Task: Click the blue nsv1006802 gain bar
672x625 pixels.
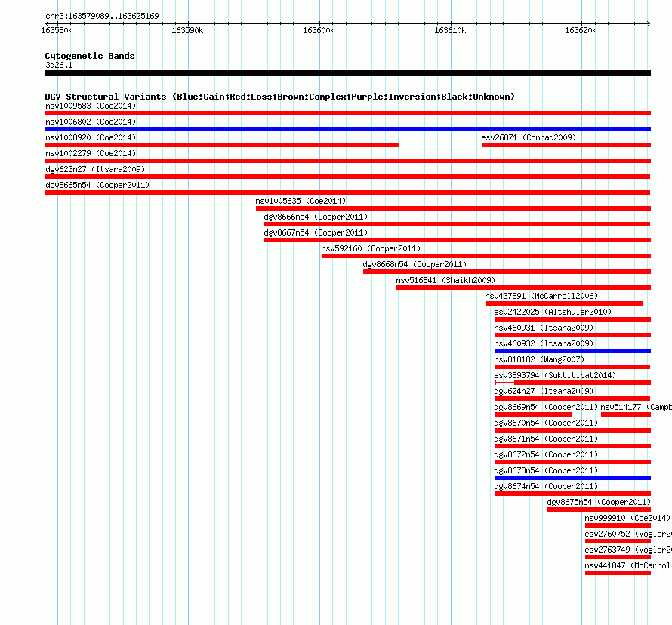Action: point(347,129)
